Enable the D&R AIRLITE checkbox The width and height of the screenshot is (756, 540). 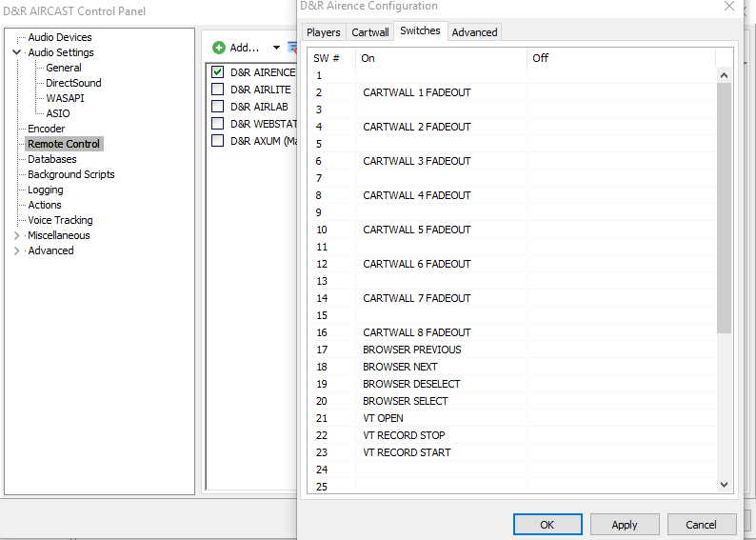[218, 90]
